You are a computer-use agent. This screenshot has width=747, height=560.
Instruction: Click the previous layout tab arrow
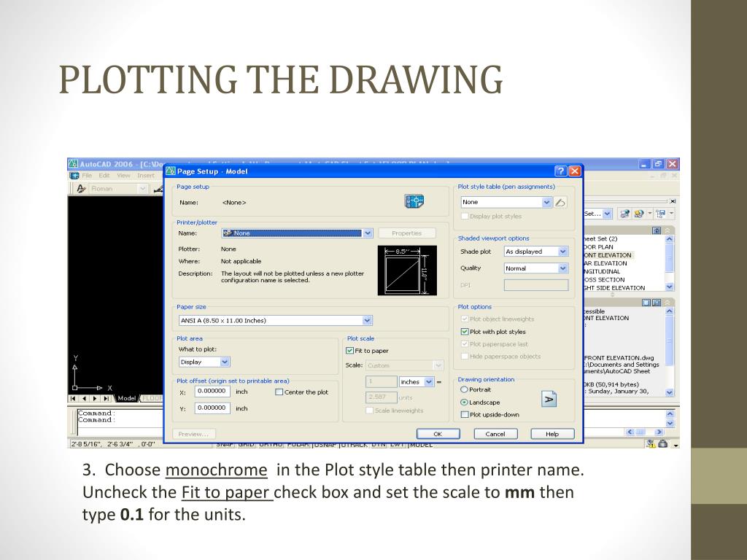click(85, 398)
